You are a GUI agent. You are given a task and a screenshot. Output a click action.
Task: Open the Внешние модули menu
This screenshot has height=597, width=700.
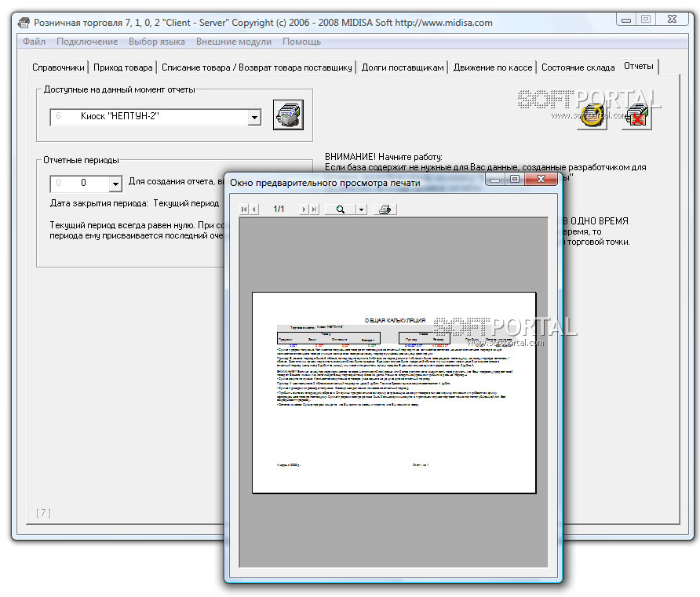pyautogui.click(x=234, y=42)
